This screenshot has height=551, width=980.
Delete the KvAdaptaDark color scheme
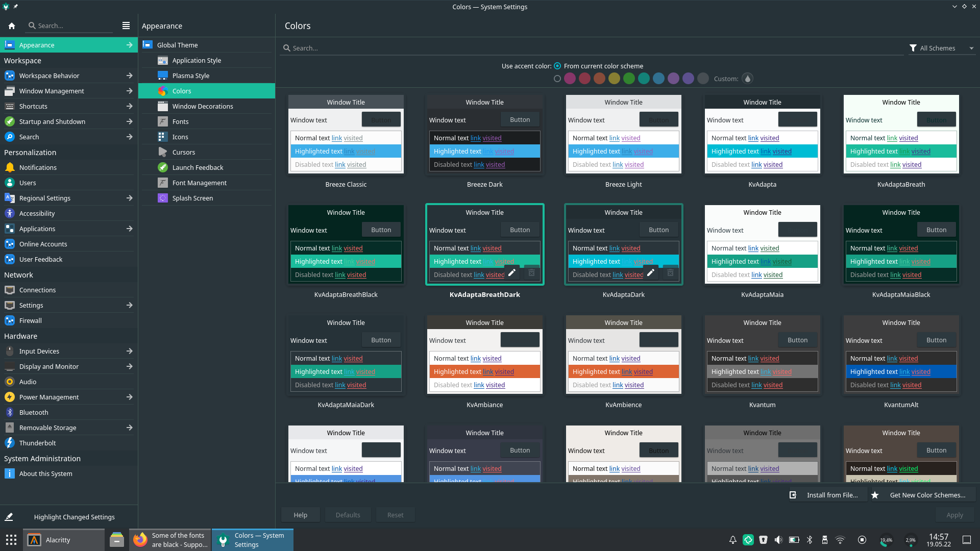click(x=670, y=273)
